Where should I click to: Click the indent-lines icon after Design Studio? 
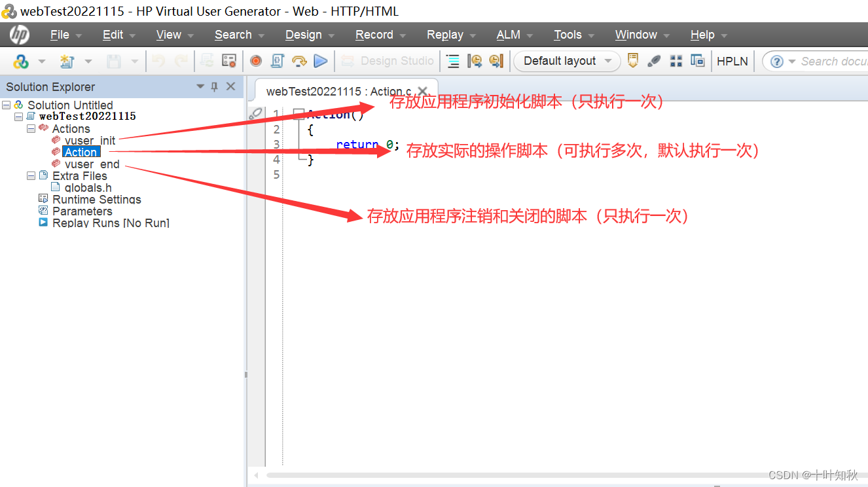point(452,61)
